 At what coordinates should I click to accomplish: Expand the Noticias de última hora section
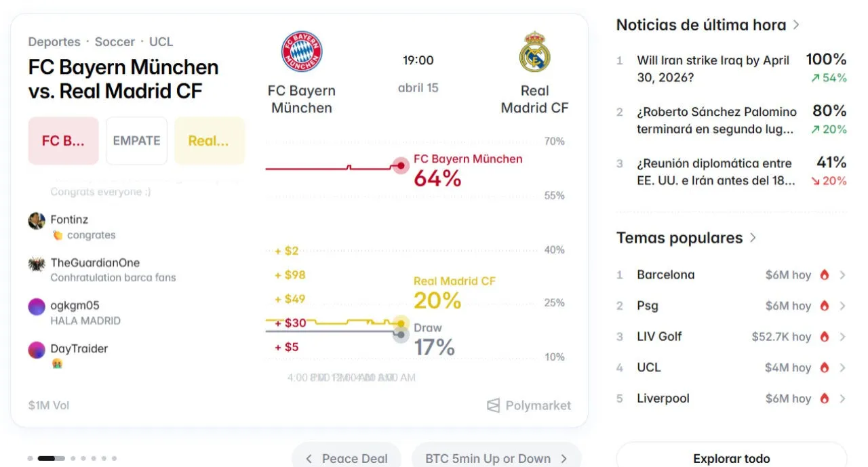pyautogui.click(x=796, y=25)
